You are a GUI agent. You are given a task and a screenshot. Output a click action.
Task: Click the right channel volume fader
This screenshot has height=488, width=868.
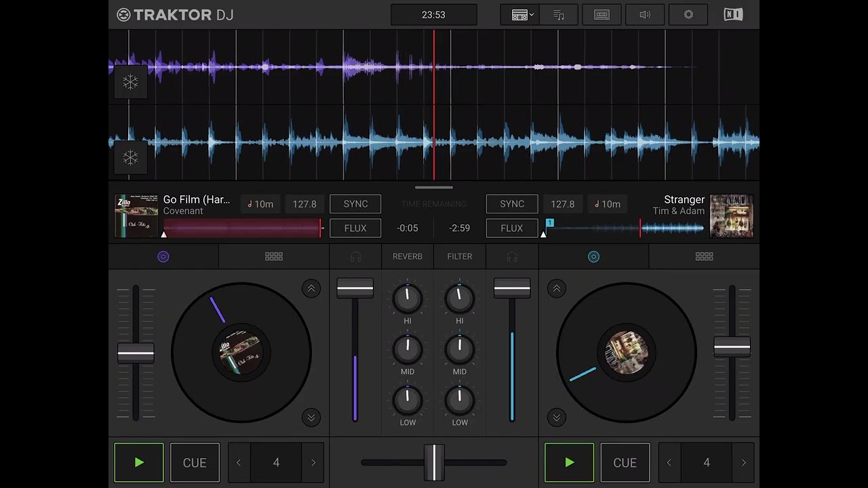point(512,288)
